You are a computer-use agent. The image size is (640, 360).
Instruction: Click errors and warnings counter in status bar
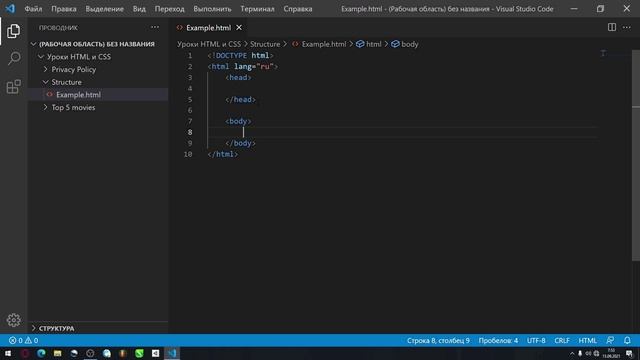(x=23, y=340)
